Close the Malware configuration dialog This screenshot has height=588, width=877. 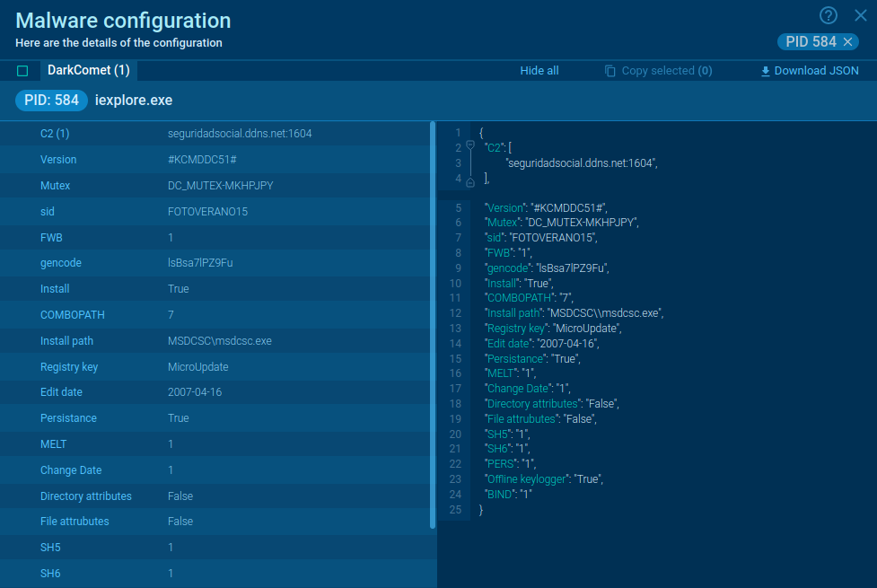[859, 14]
